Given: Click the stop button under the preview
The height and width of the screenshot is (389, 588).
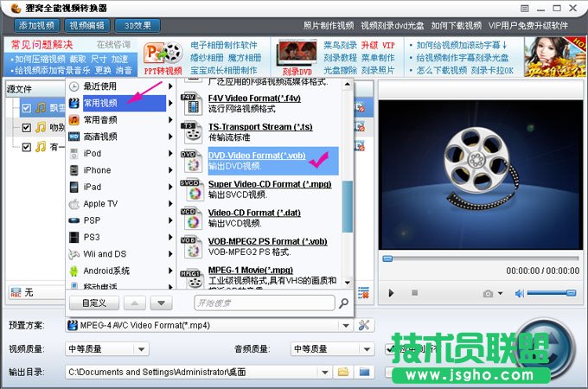Looking at the screenshot, I should point(414,294).
